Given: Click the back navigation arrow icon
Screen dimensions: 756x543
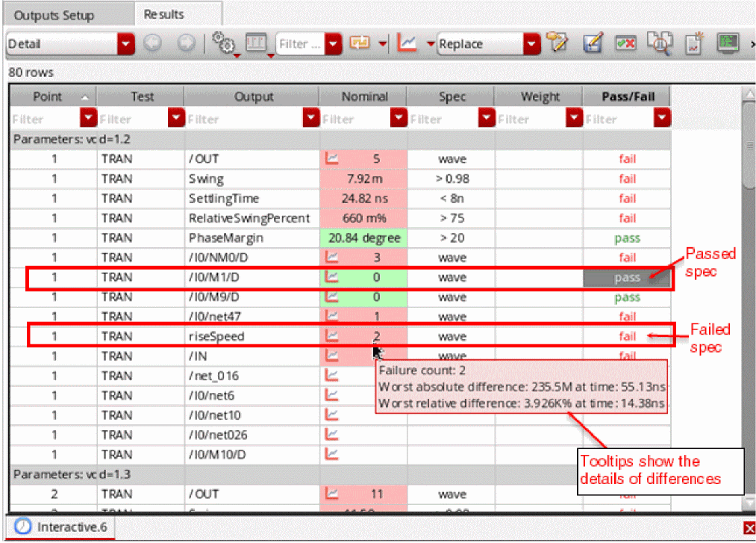Looking at the screenshot, I should [153, 43].
